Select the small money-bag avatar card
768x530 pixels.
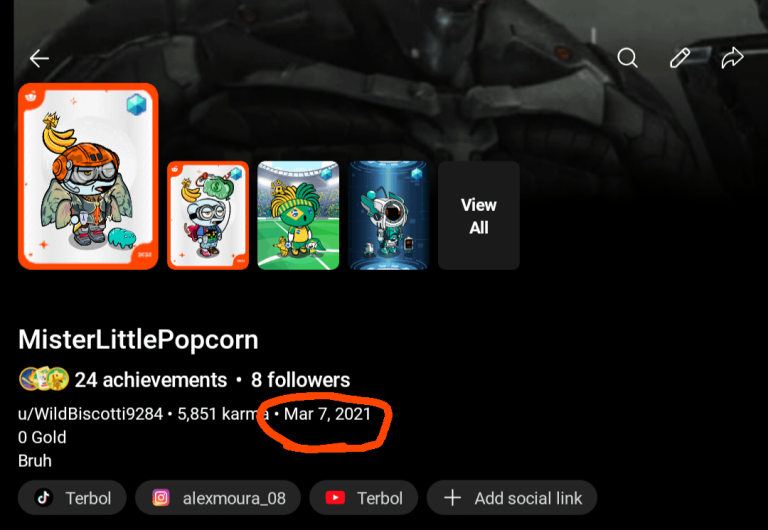click(208, 216)
